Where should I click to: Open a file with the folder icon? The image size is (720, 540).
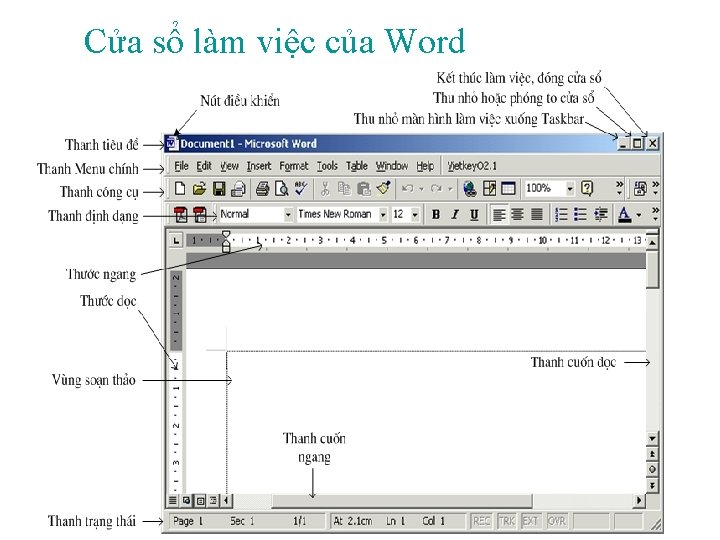(199, 189)
